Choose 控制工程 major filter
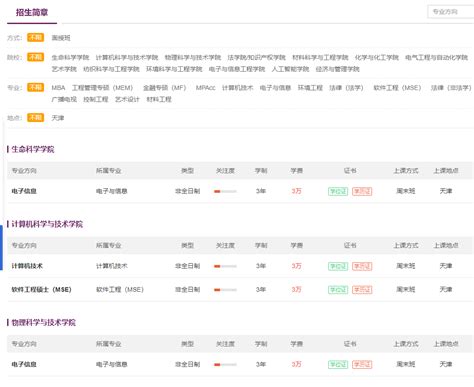 [96, 99]
